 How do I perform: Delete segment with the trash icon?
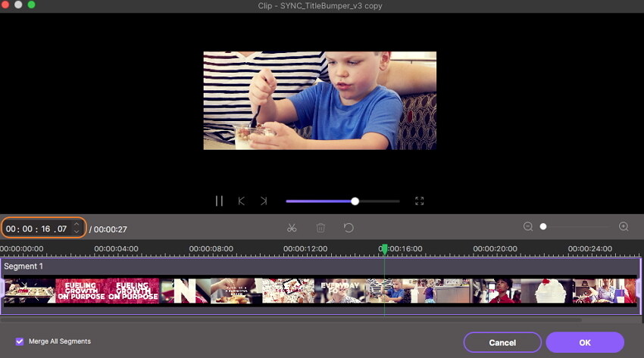click(320, 228)
